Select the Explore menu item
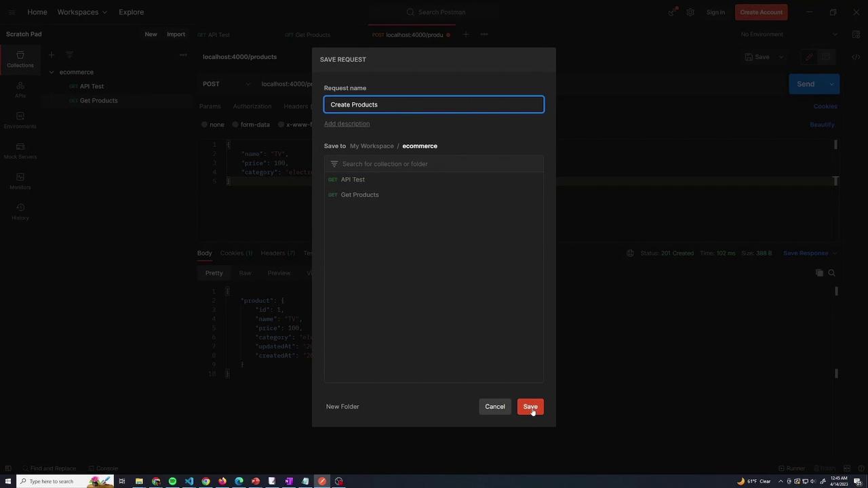Viewport: 868px width, 488px height. point(131,12)
